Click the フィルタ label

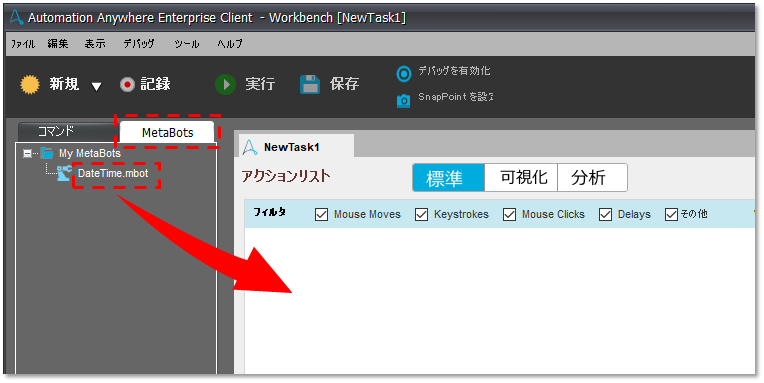pos(269,212)
